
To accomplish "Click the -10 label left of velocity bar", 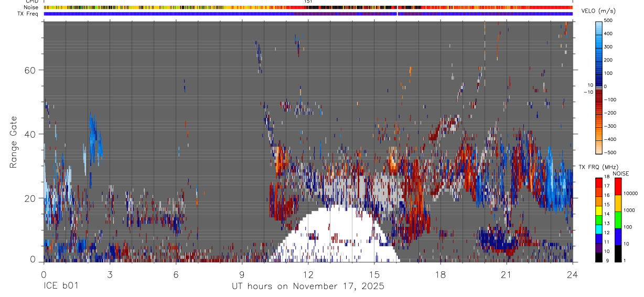I will [x=588, y=92].
